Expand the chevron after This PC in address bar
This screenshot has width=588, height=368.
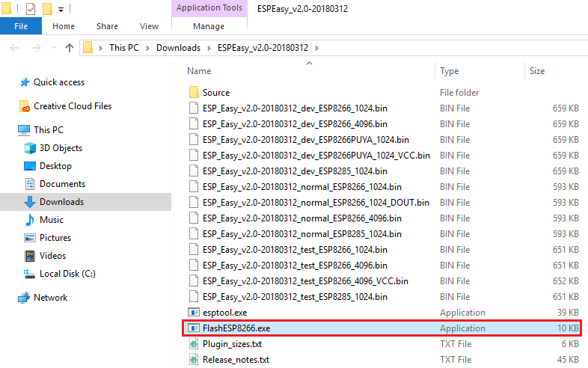[x=147, y=48]
